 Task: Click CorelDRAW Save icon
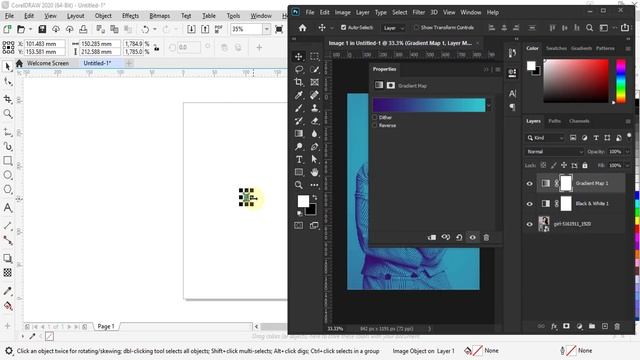point(42,29)
